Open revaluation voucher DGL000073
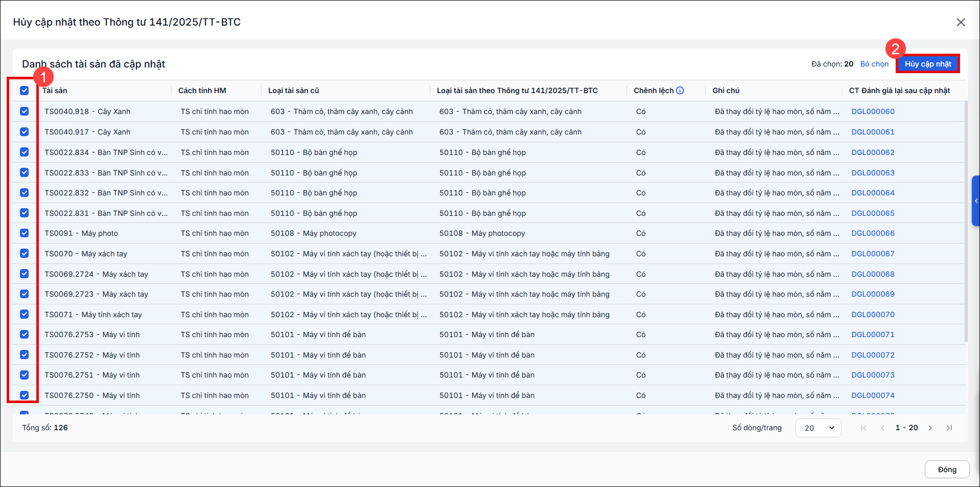The width and height of the screenshot is (980, 487). click(873, 375)
